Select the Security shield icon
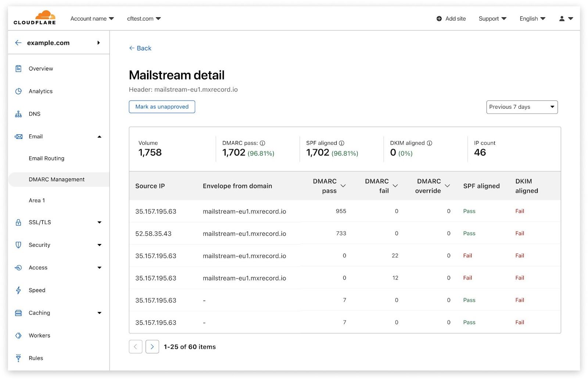Viewport: 588px width, 380px height. pyautogui.click(x=18, y=245)
